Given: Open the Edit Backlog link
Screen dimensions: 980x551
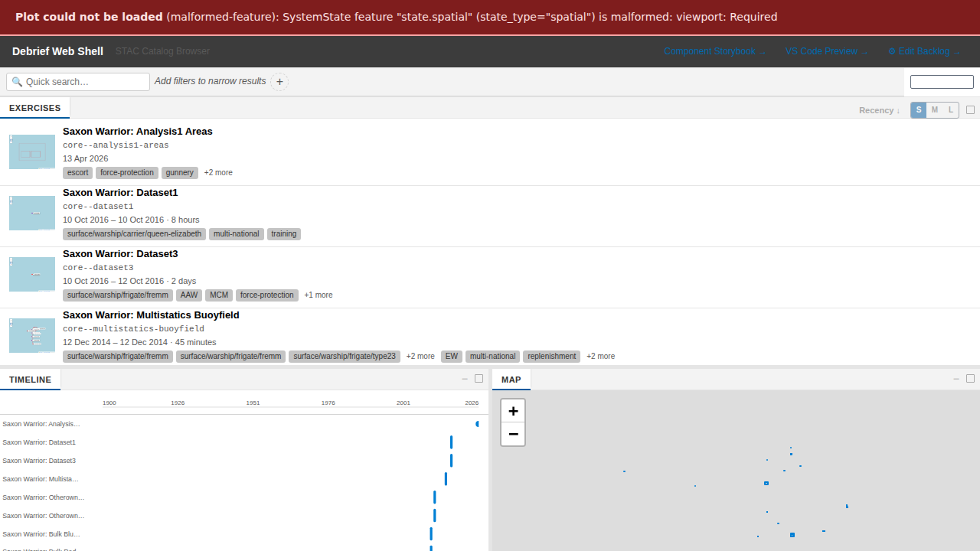Looking at the screenshot, I should (x=924, y=51).
